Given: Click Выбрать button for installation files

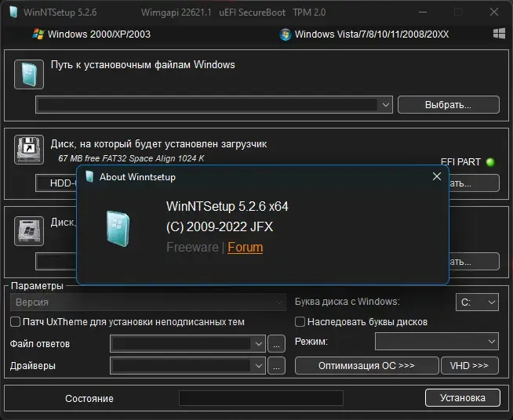Looking at the screenshot, I should (448, 105).
